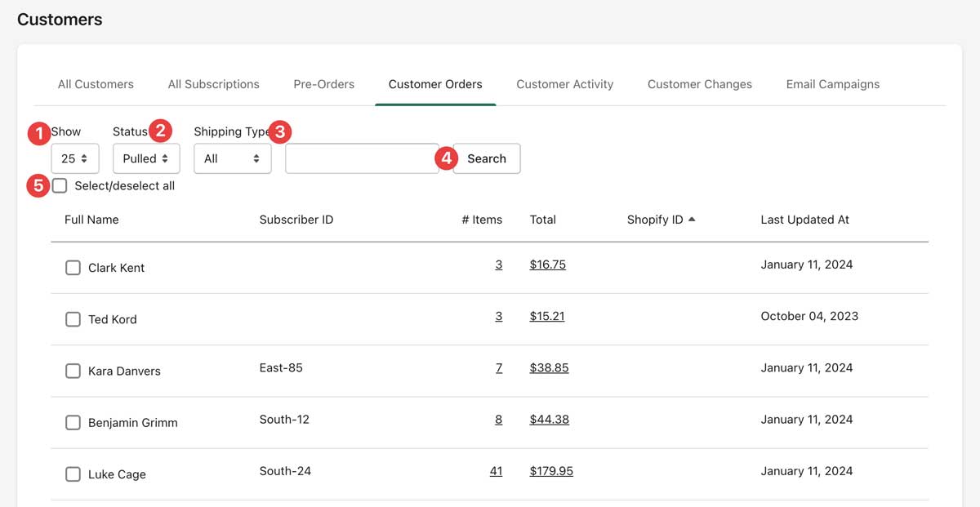The height and width of the screenshot is (507, 980).
Task: Open Luke Cage's 41 items link
Action: (496, 471)
